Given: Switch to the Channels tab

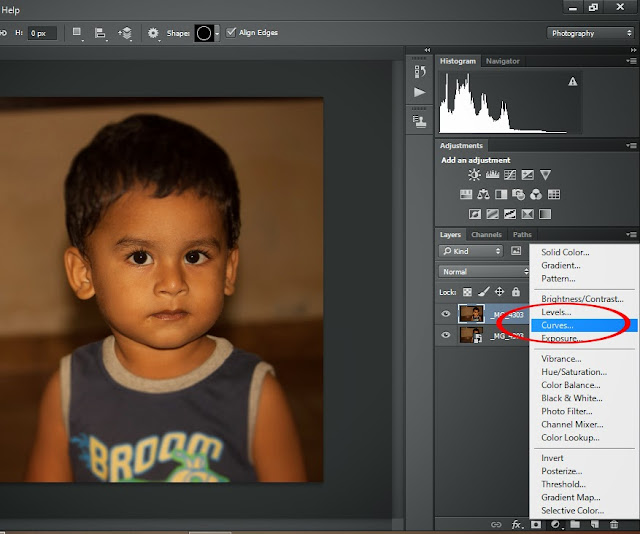Looking at the screenshot, I should click(x=486, y=235).
